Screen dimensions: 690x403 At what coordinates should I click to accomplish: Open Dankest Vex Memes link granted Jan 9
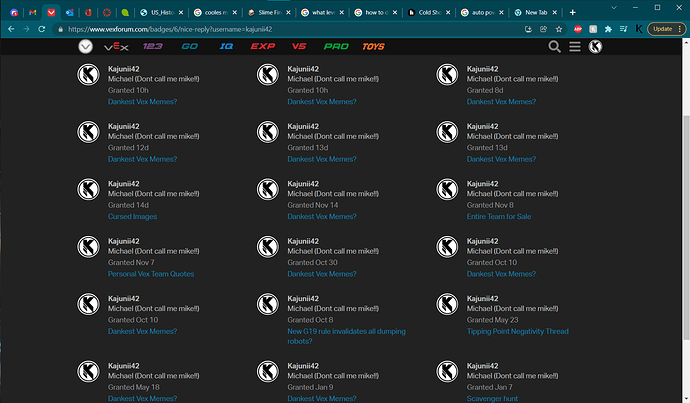322,398
